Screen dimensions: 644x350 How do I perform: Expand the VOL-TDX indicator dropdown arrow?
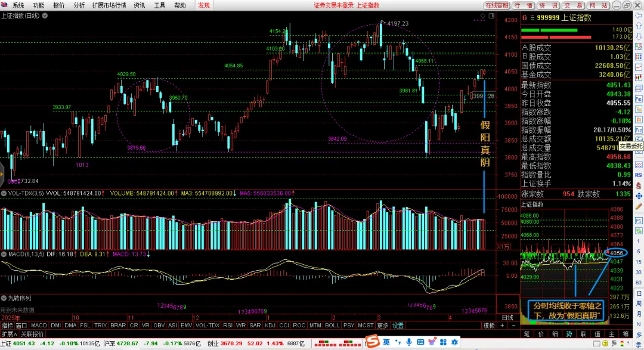pos(4,193)
